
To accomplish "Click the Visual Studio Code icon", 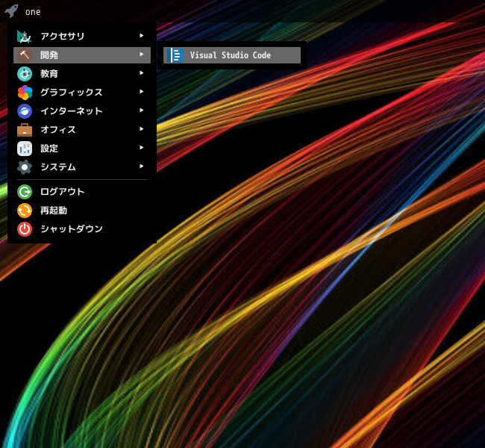I will point(175,55).
